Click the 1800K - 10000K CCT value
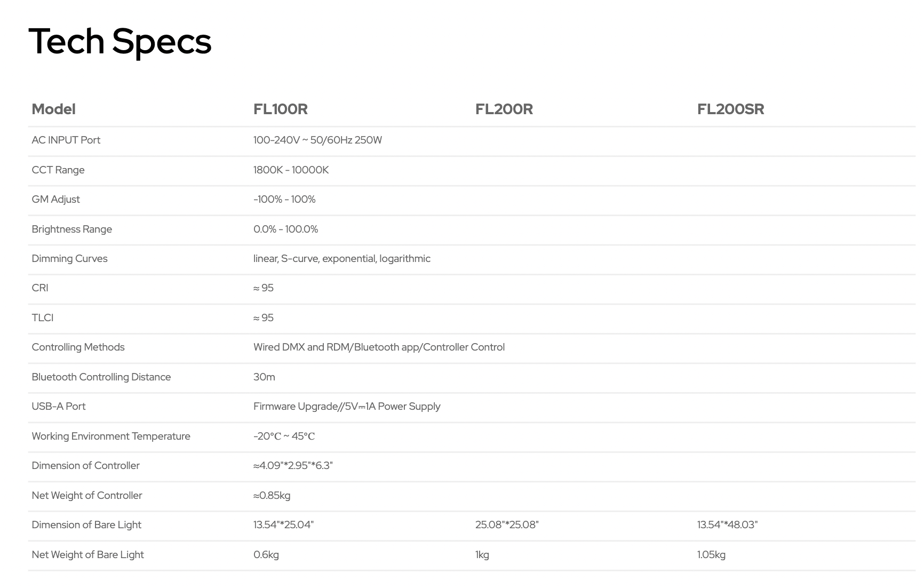This screenshot has width=924, height=588. [x=291, y=170]
